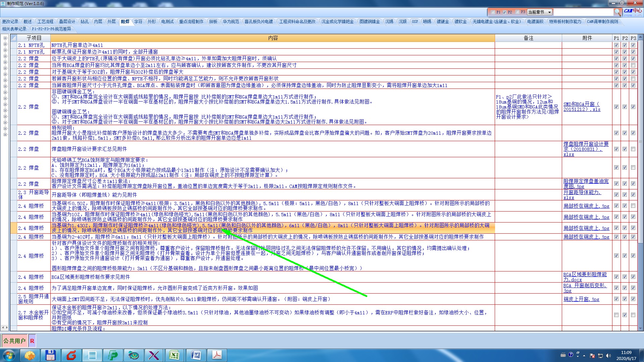Open Word from the taskbar

[196, 355]
